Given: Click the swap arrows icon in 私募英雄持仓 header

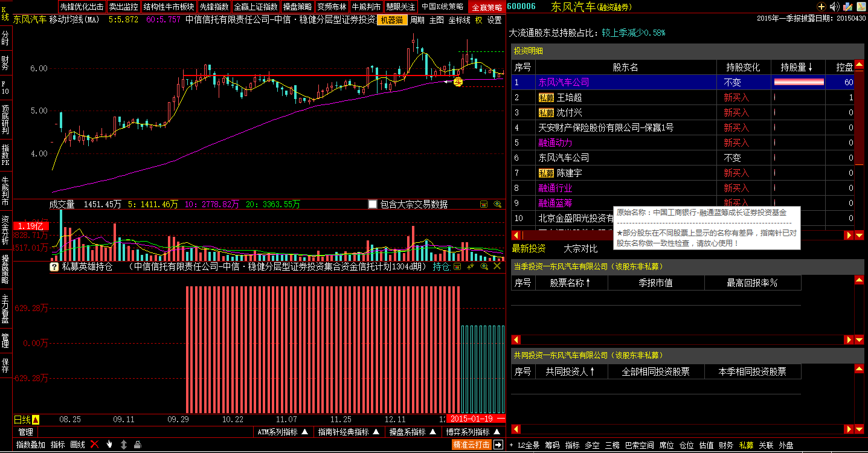Looking at the screenshot, I should pyautogui.click(x=471, y=266).
